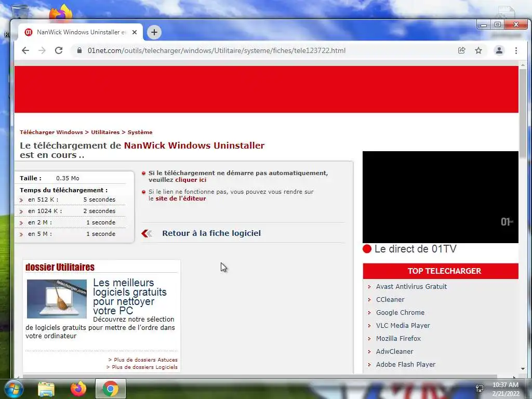Viewport: 532px width, 399px height.
Task: Click 'Retour à la fiche logiciel'
Action: (211, 233)
